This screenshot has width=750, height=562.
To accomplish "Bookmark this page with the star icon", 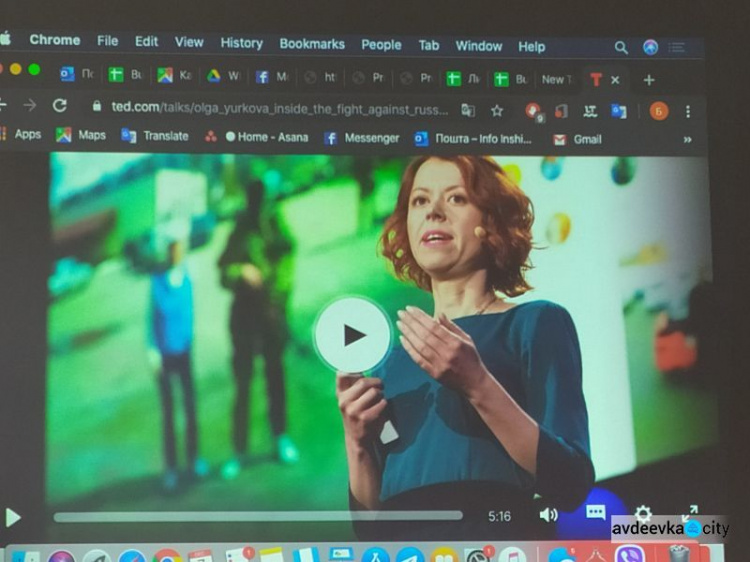I will point(497,110).
